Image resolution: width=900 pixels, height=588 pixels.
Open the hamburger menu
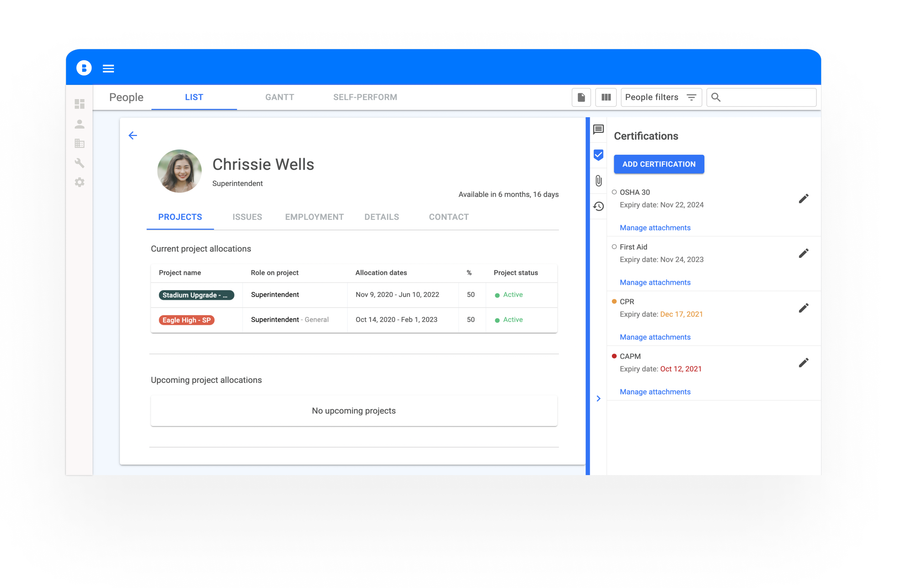tap(108, 68)
